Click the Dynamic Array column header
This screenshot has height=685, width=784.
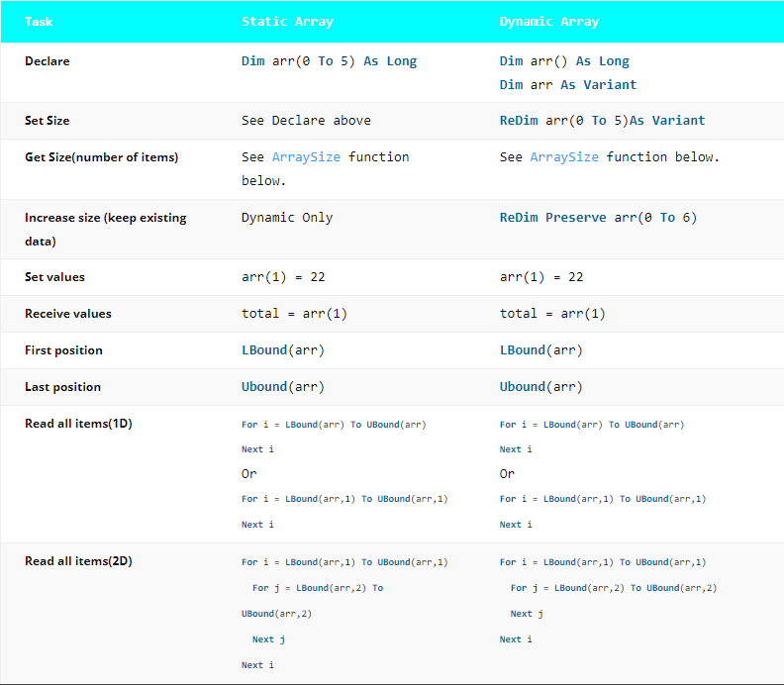pos(549,22)
